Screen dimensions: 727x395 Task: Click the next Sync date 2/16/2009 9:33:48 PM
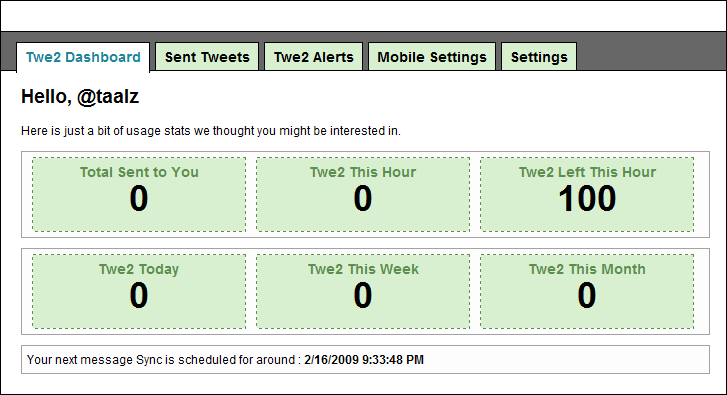(364, 360)
